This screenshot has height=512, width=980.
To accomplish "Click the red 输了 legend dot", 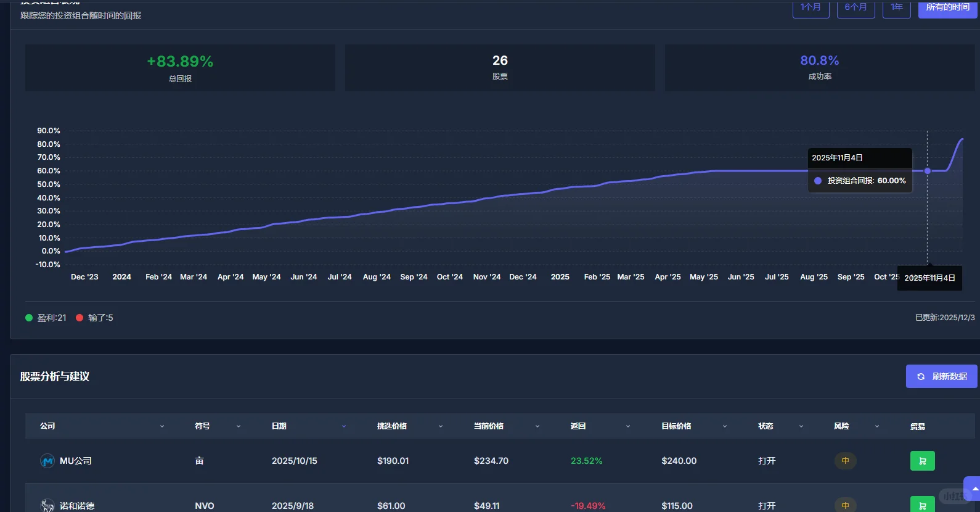I will click(x=80, y=318).
